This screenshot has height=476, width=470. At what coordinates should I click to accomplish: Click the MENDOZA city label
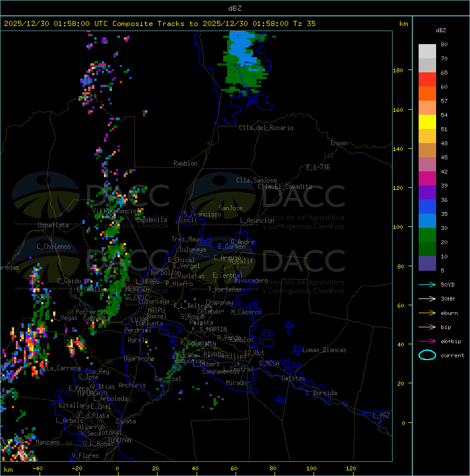point(137,288)
